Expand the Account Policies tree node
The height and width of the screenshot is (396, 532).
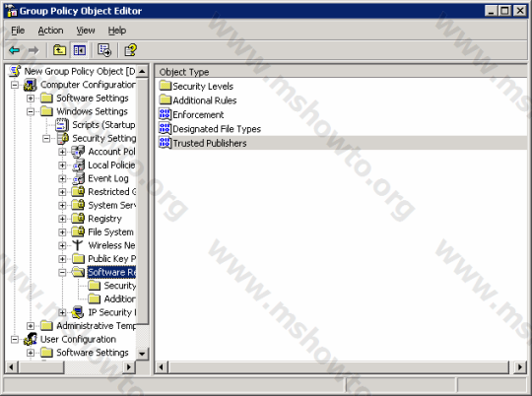point(62,152)
